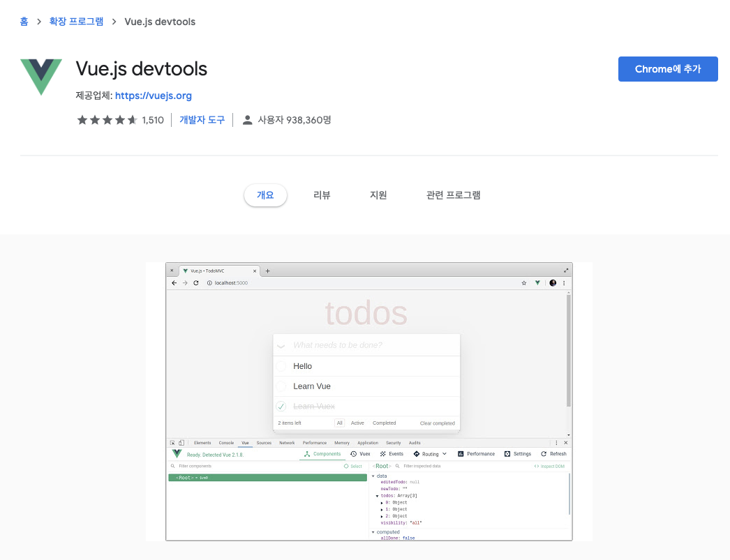Uncheck the Learn Vuex todo in preview
The height and width of the screenshot is (560, 730).
coord(281,406)
